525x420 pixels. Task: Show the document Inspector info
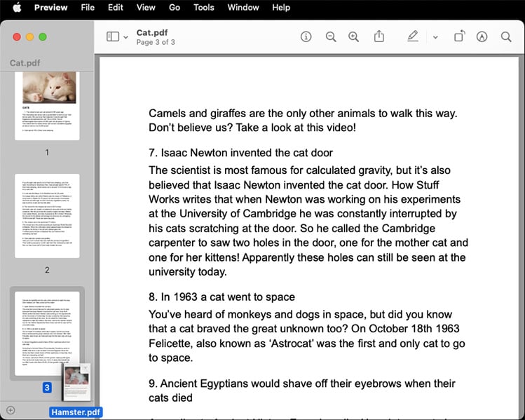(306, 36)
